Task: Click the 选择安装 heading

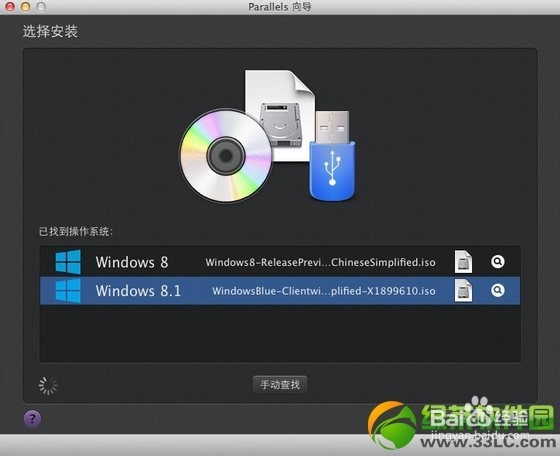Action: pos(50,31)
